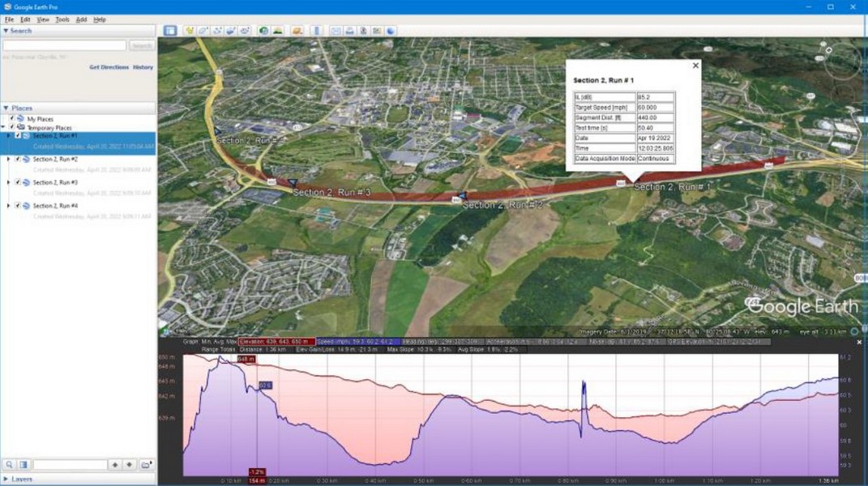Click the Temporary Places folder icon
The height and width of the screenshot is (486, 868).
pos(21,127)
